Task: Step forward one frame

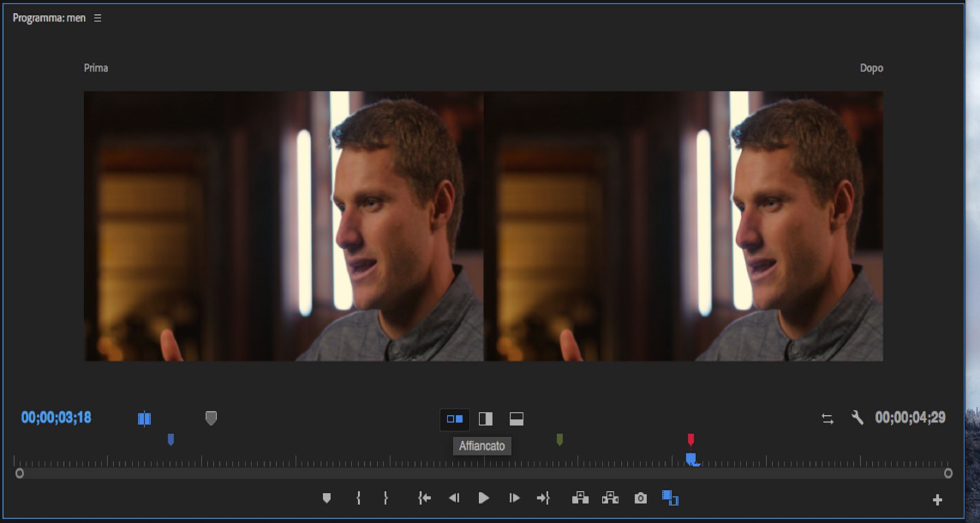Action: point(514,498)
